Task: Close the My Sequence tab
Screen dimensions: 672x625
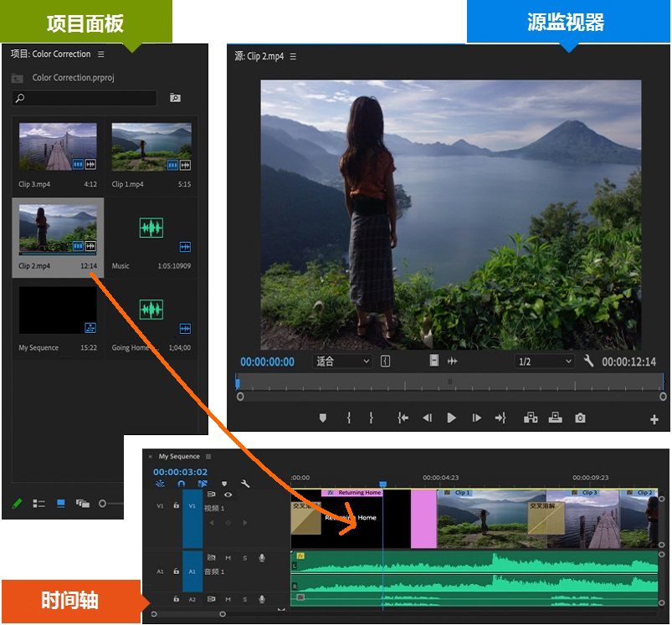Action: pyautogui.click(x=151, y=457)
